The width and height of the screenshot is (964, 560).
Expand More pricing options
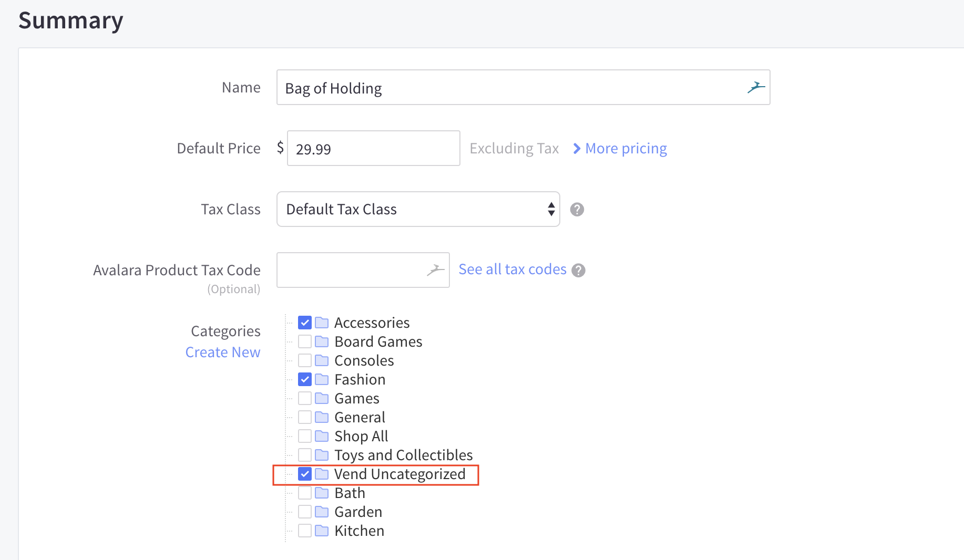coord(620,149)
